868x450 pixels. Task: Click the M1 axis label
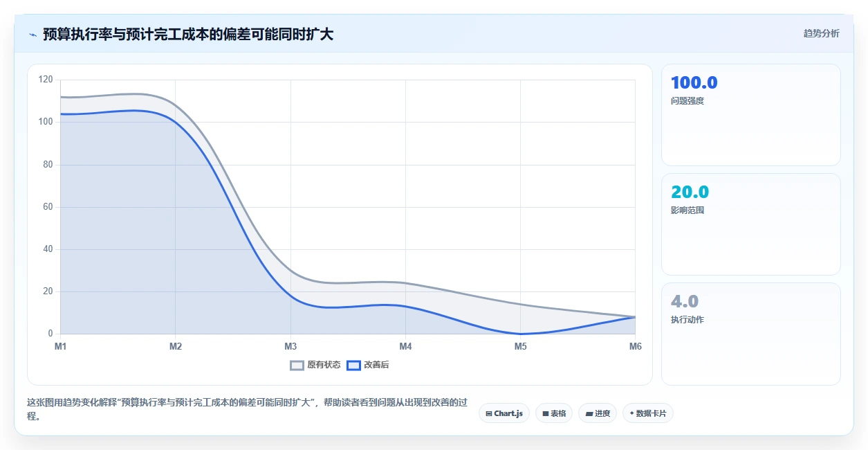61,346
